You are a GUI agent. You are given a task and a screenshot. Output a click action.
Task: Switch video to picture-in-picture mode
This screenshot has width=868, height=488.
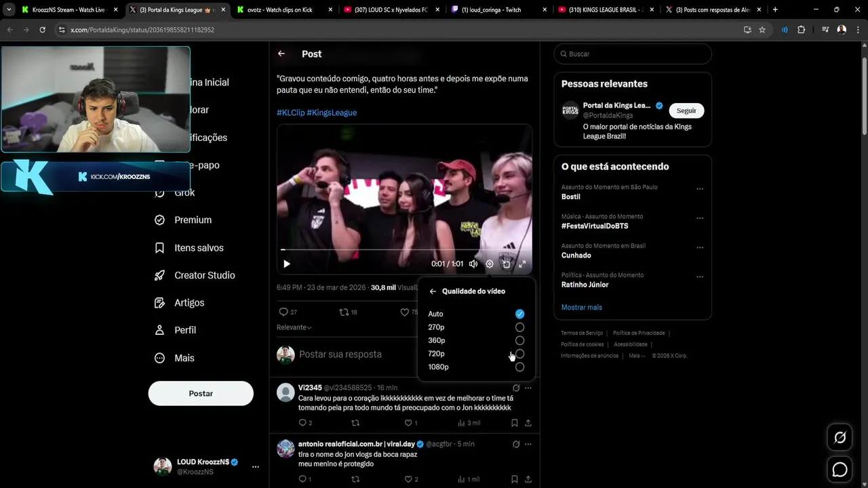pos(506,264)
